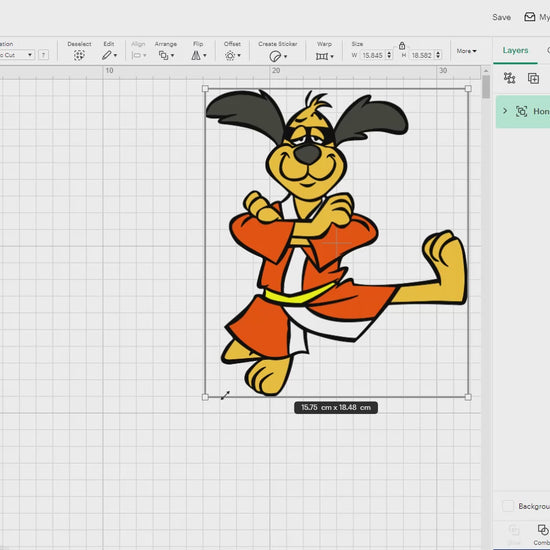Select the Warp tool icon
The image size is (550, 550).
322,56
